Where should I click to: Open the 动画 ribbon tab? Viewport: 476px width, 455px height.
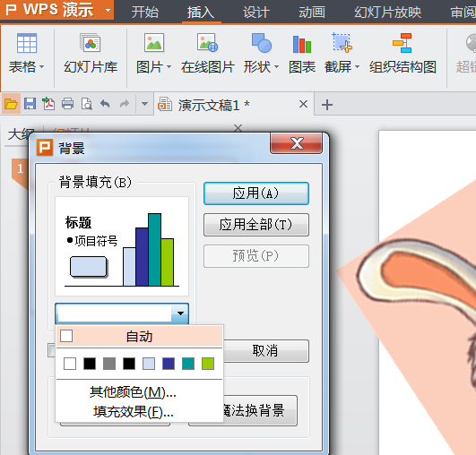click(312, 13)
